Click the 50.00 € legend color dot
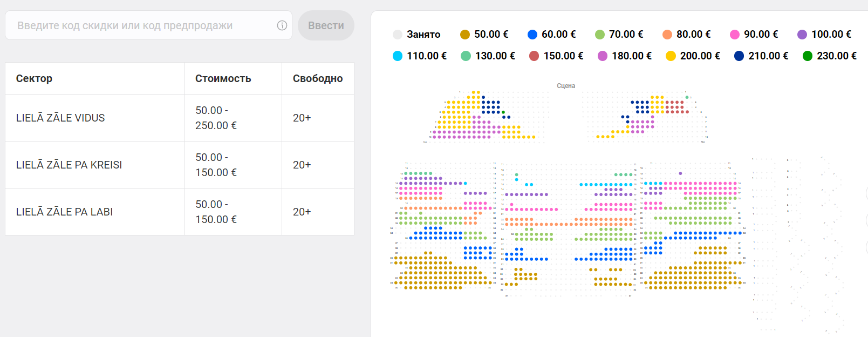Viewport: 868px width, 337px height. (465, 35)
